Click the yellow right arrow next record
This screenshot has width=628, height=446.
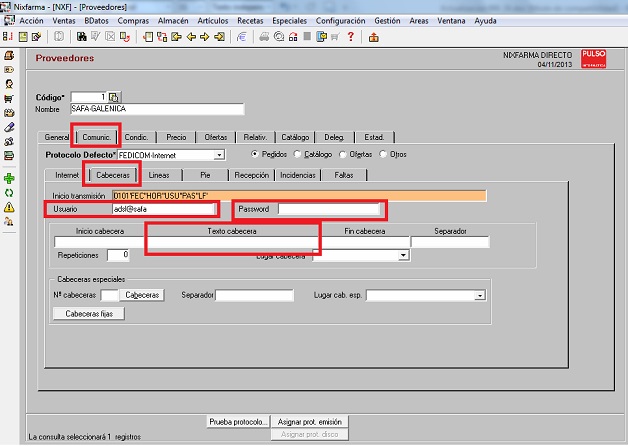click(205, 37)
